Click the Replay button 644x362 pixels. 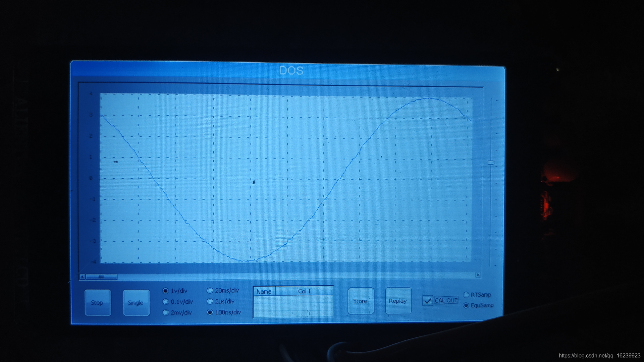point(398,301)
